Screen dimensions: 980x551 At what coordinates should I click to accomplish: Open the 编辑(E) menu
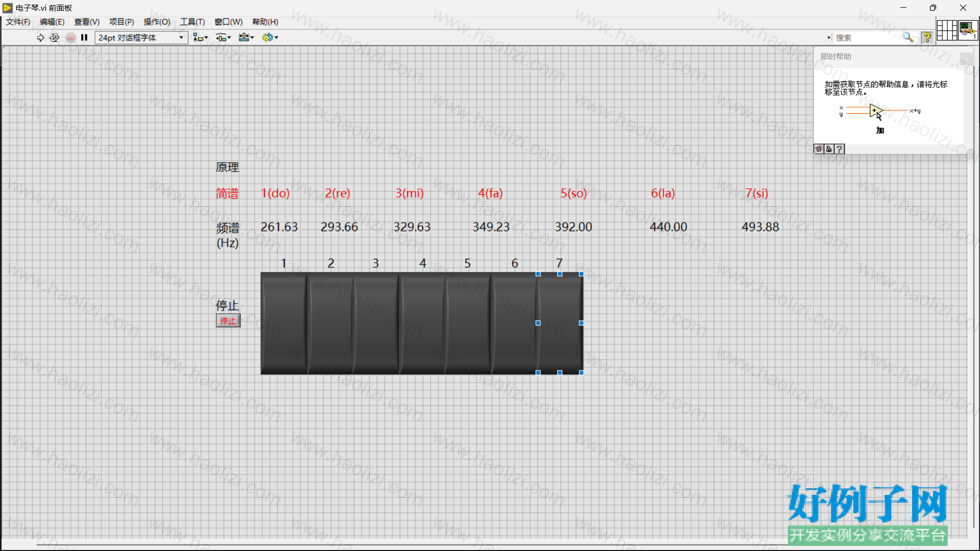pyautogui.click(x=52, y=22)
